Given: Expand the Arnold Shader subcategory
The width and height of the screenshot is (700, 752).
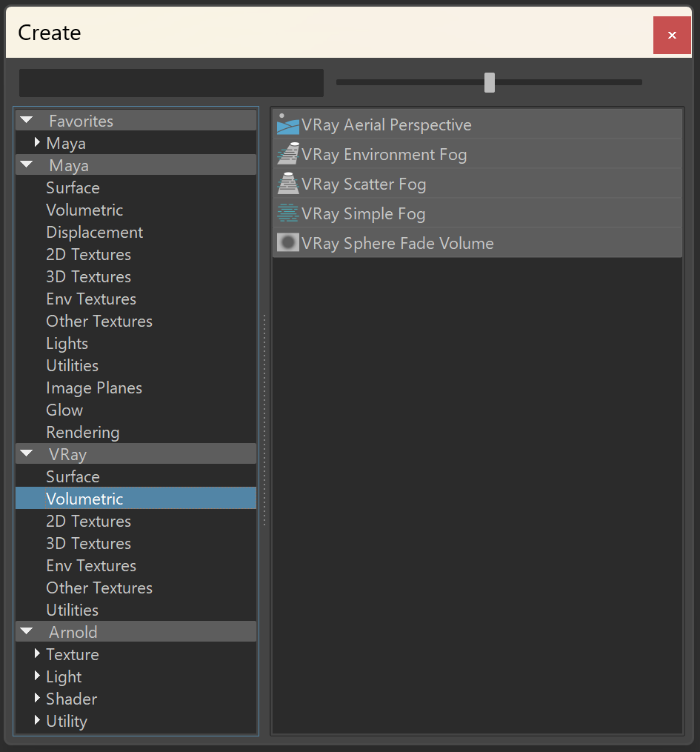Looking at the screenshot, I should point(37,698).
